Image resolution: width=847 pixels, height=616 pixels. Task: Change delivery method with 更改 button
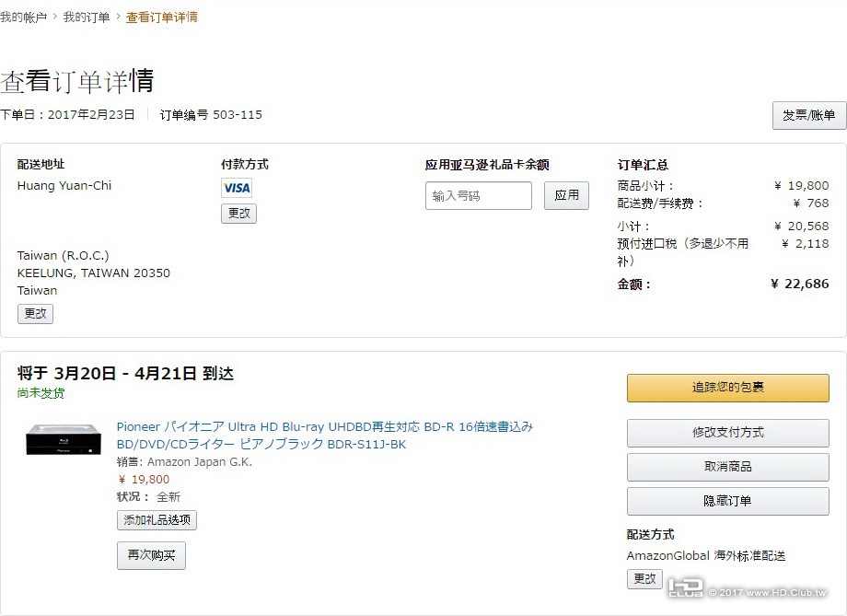tap(644, 578)
